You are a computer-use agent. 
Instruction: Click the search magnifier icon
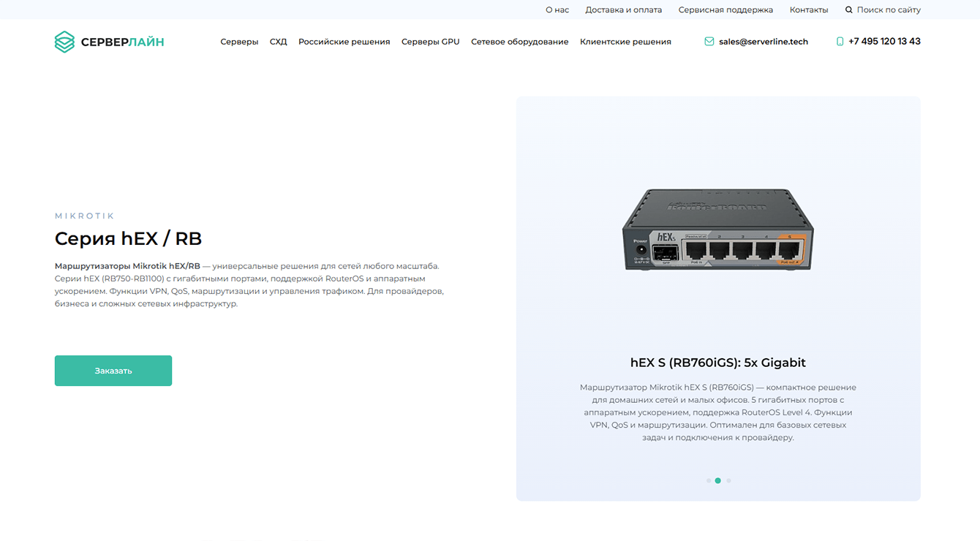[x=849, y=10]
